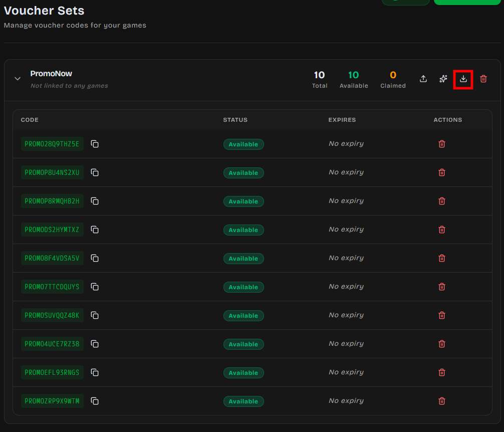This screenshot has height=432, width=504.
Task: Click the CODE column header
Action: (x=30, y=120)
